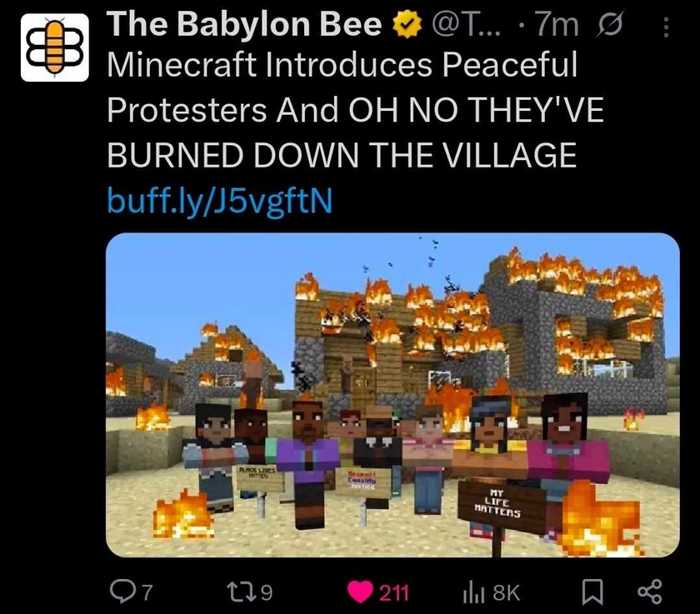
Task: Open the 7m timestamp
Action: tap(557, 25)
